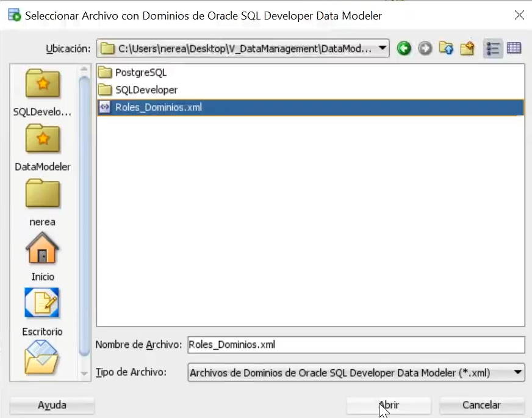Expand the Tipo de Archivo dropdown
Image resolution: width=532 pixels, height=418 pixels.
[517, 372]
